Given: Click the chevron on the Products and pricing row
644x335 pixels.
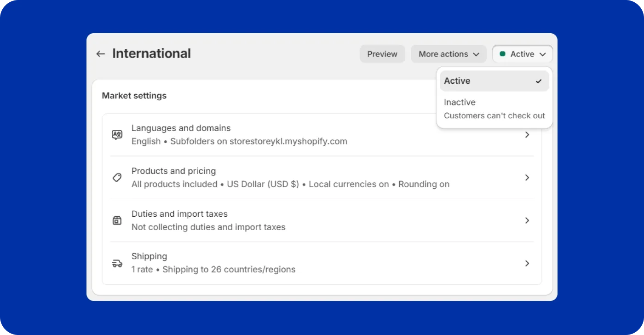Looking at the screenshot, I should [x=527, y=178].
